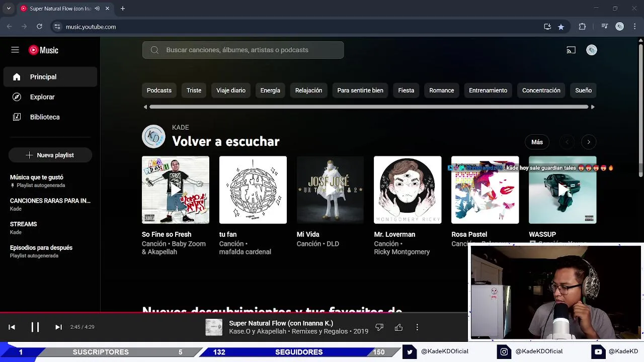Open the Cast to device icon
The width and height of the screenshot is (644, 362).
(x=571, y=50)
